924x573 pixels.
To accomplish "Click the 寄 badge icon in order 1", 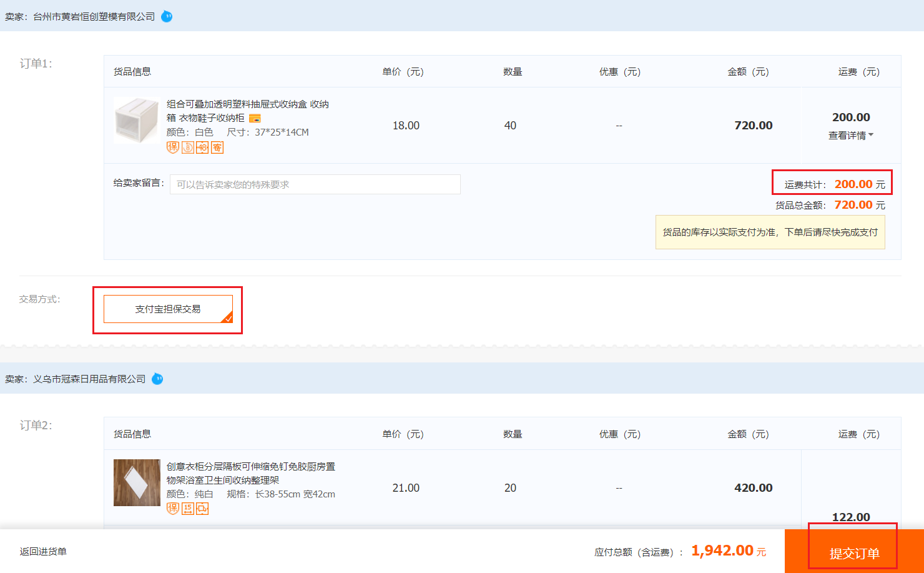I will tap(217, 147).
